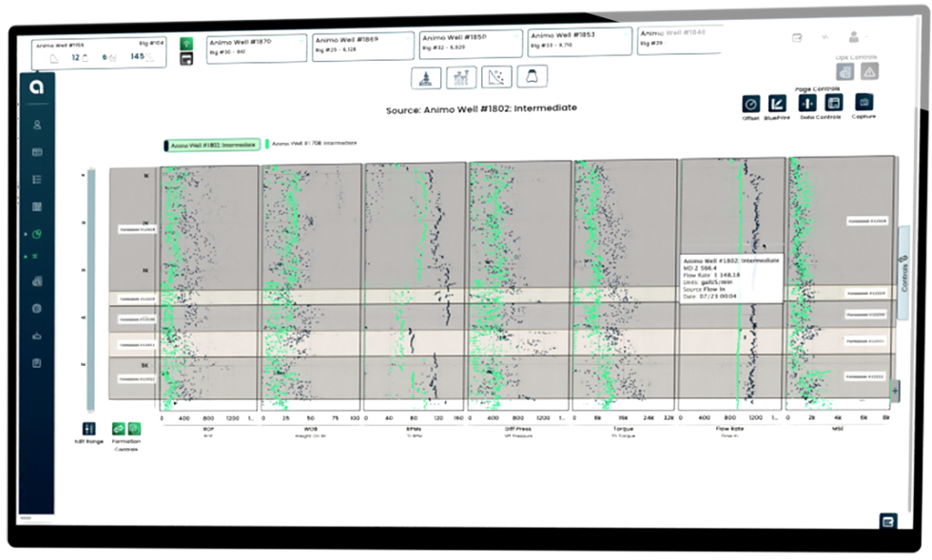Viewport: 932px width, 560px height.
Task: Click the Source: Animo Well #1802: Intermediate heading
Action: click(481, 108)
